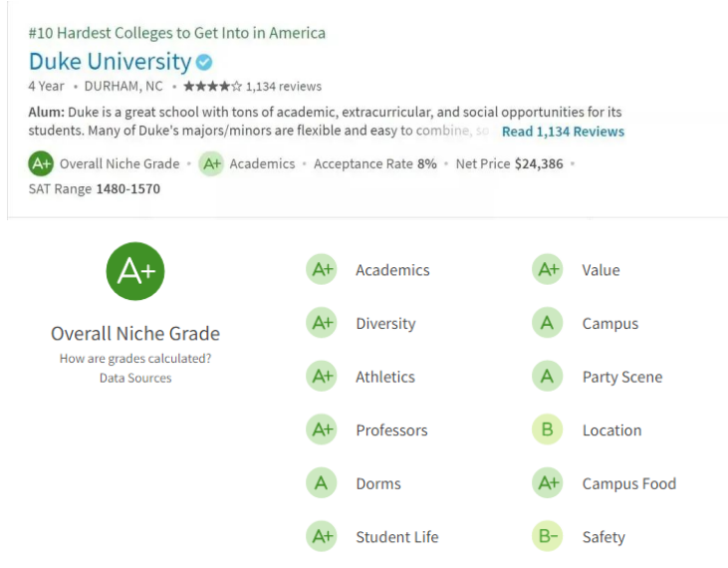Click the star rating next to review count
Viewport: 728px width, 568px height.
pyautogui.click(x=212, y=87)
